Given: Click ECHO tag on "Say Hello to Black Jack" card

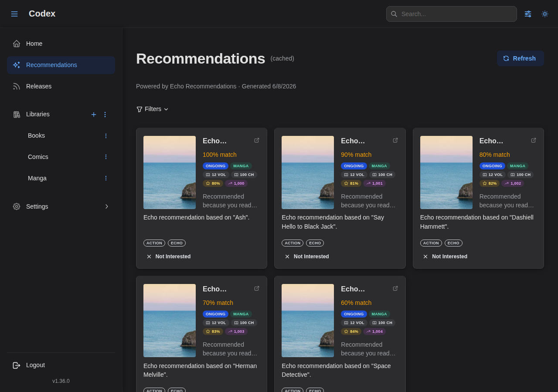Looking at the screenshot, I should coord(315,243).
